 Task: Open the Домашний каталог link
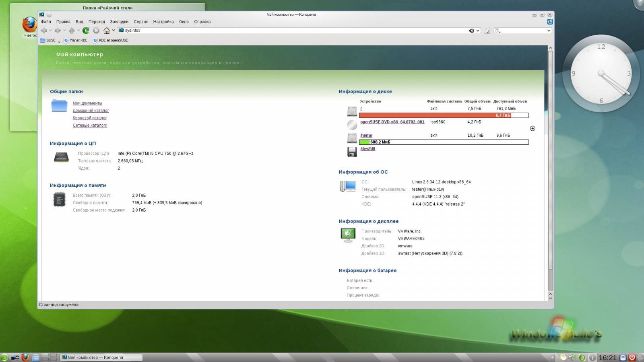91,111
